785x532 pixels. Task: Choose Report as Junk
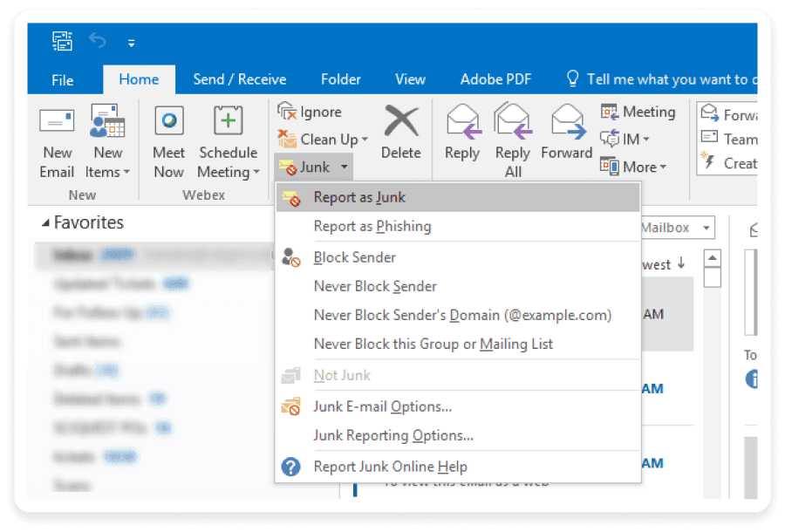[x=458, y=197]
